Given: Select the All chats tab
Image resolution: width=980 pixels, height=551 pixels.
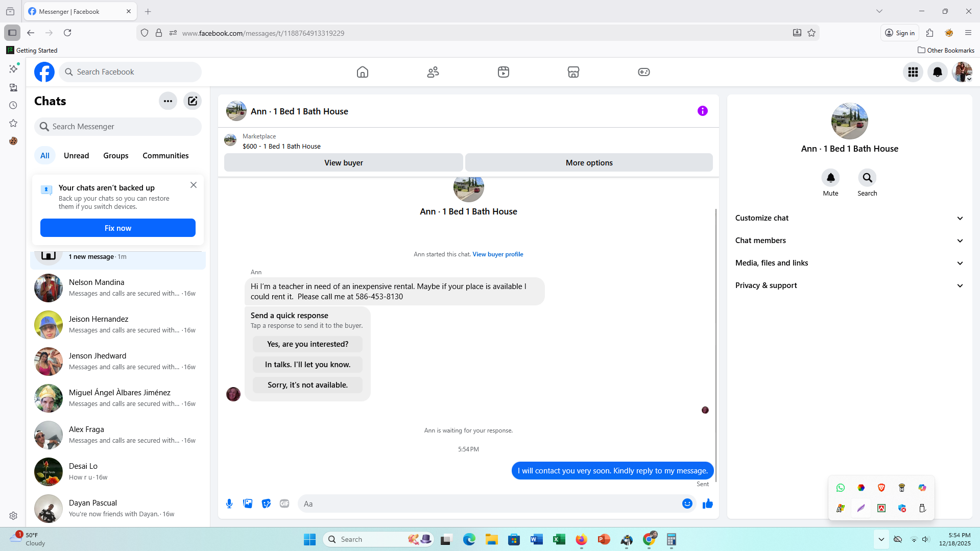Looking at the screenshot, I should click(x=45, y=156).
